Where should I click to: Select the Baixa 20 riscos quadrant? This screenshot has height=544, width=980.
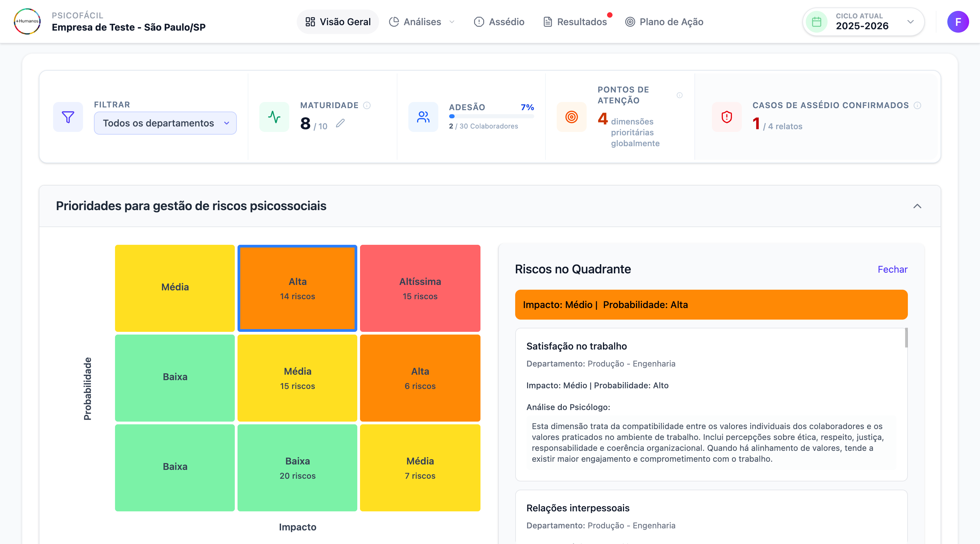pyautogui.click(x=297, y=468)
